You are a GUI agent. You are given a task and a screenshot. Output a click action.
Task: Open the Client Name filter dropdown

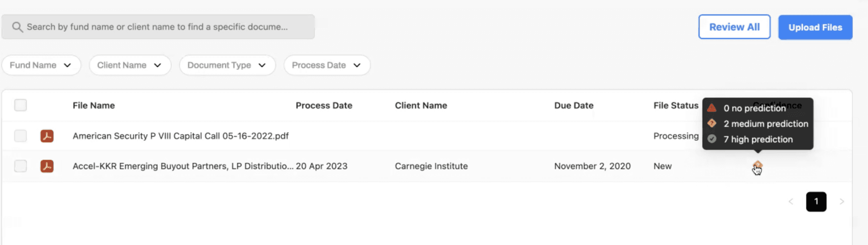click(x=130, y=65)
